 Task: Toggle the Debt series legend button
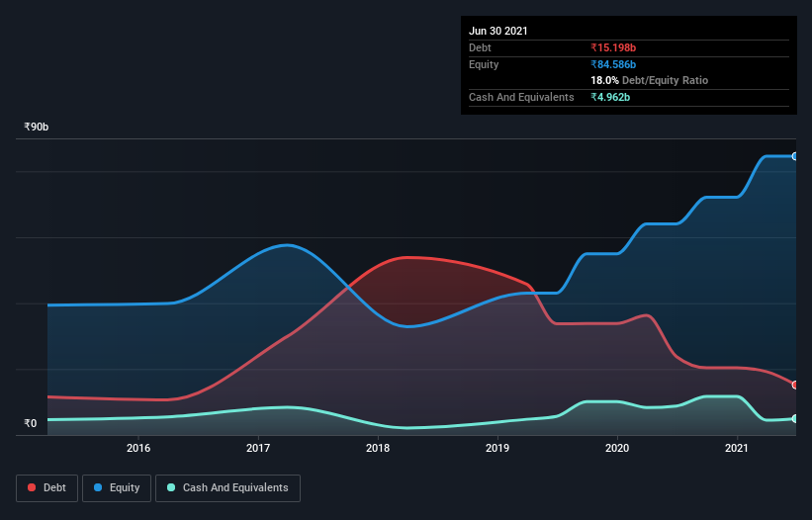[x=47, y=488]
